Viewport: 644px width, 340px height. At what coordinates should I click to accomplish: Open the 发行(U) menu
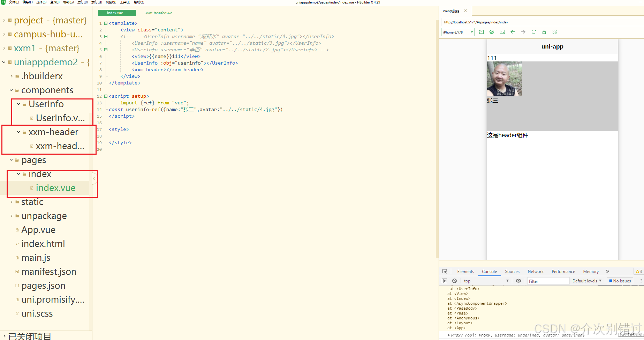tap(97, 2)
